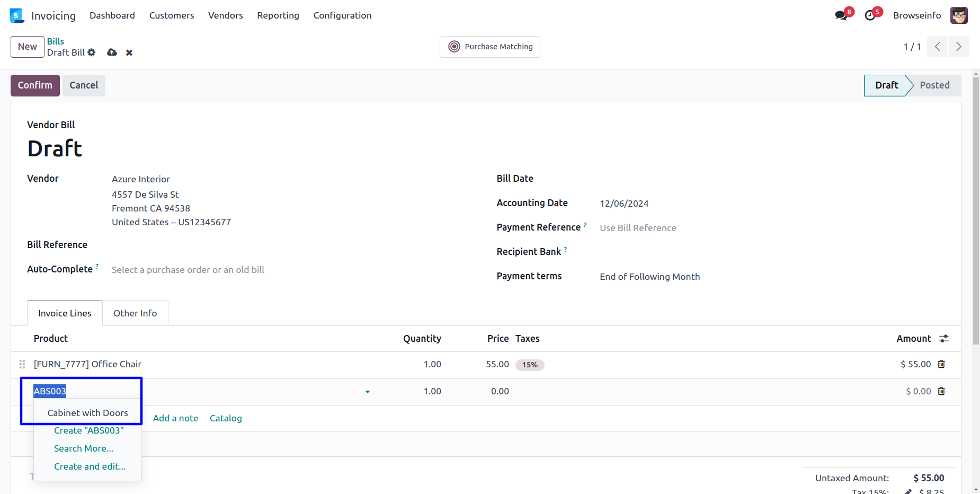Viewport: 980px width, 494px height.
Task: Open the column settings adjust icon
Action: pyautogui.click(x=944, y=339)
